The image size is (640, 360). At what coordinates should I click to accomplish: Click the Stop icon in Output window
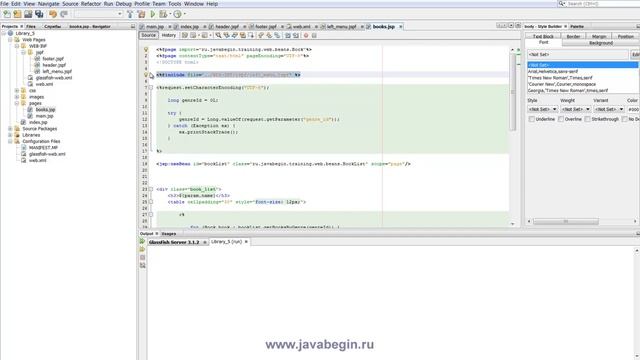142,258
